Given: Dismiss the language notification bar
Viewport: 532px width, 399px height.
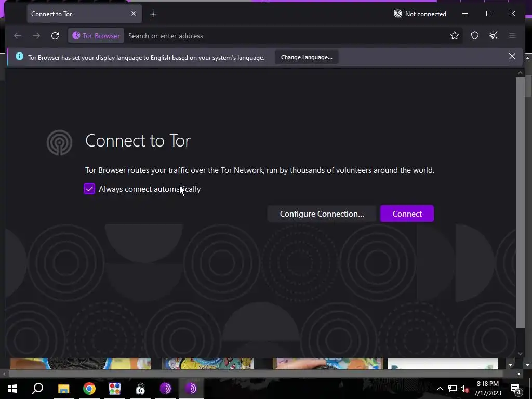Looking at the screenshot, I should pos(512,56).
